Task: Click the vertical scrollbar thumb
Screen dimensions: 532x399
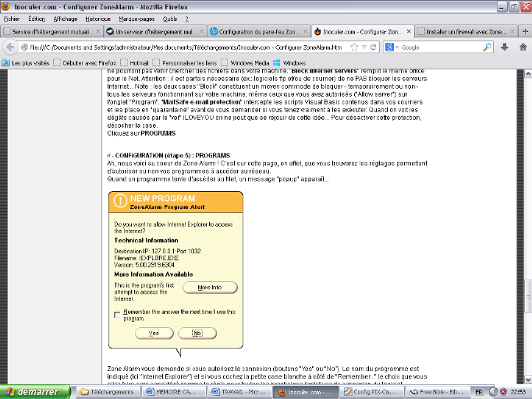Action: [527, 296]
